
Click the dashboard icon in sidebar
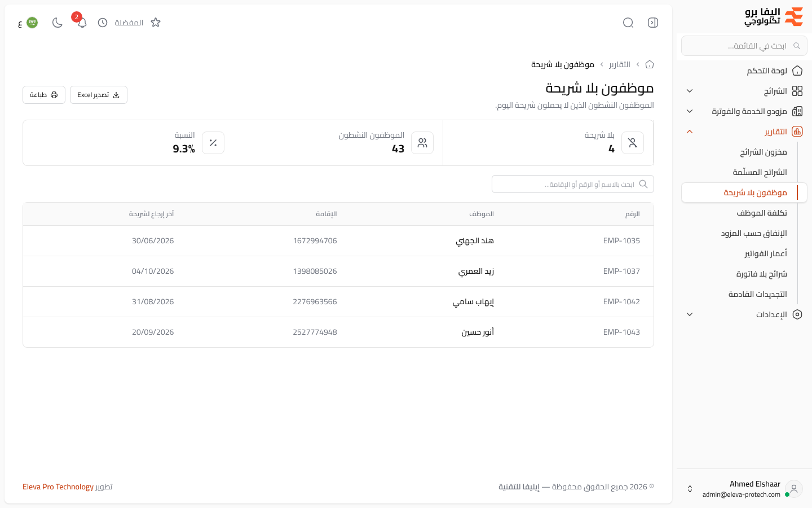pos(797,71)
